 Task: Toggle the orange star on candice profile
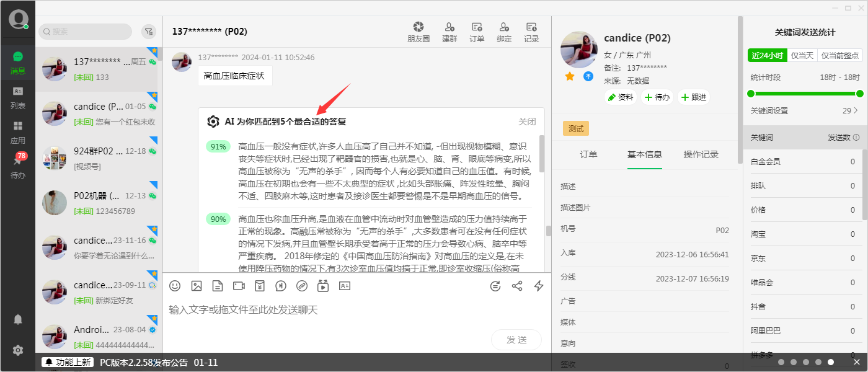point(570,76)
